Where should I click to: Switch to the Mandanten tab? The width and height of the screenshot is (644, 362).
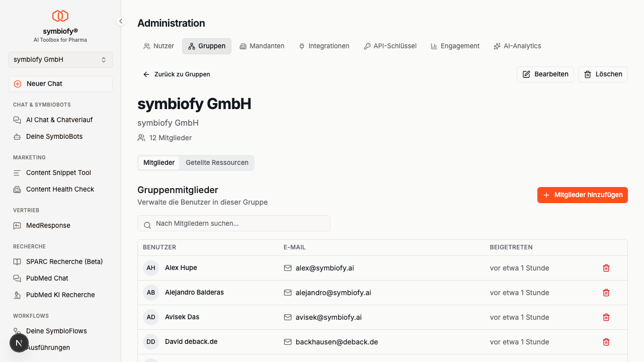pyautogui.click(x=262, y=46)
